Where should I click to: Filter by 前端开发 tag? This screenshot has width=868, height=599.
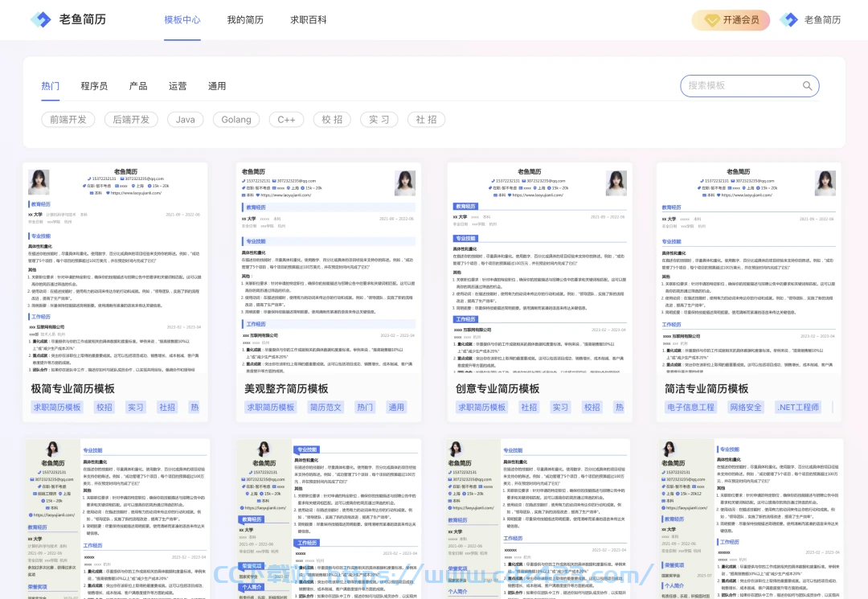(68, 120)
